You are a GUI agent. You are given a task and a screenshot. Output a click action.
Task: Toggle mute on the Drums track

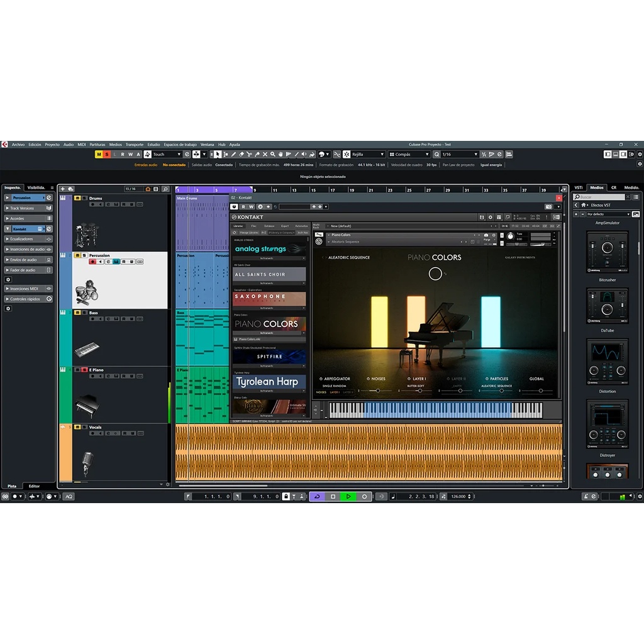(x=77, y=198)
